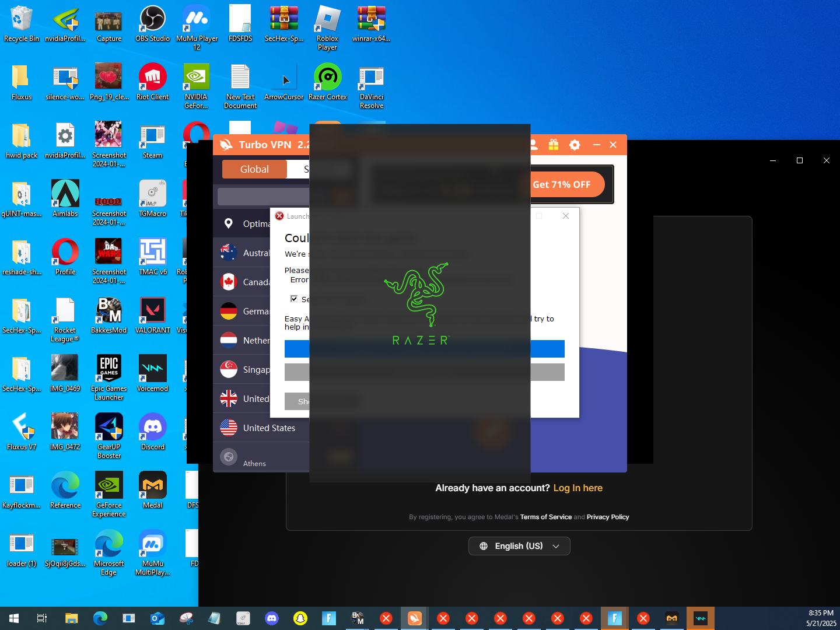
Task: Open Snapchat from the taskbar
Action: tap(300, 618)
